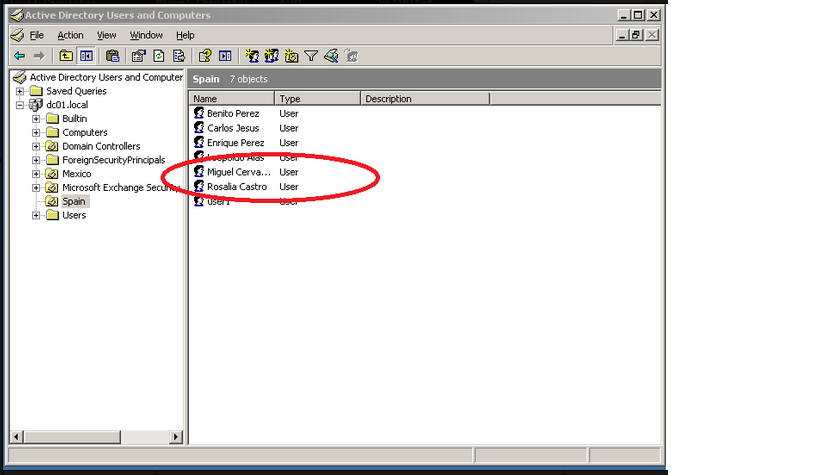Viewport: 819px width, 475px height.
Task: Click the Back arrow toolbar icon
Action: pyautogui.click(x=19, y=55)
